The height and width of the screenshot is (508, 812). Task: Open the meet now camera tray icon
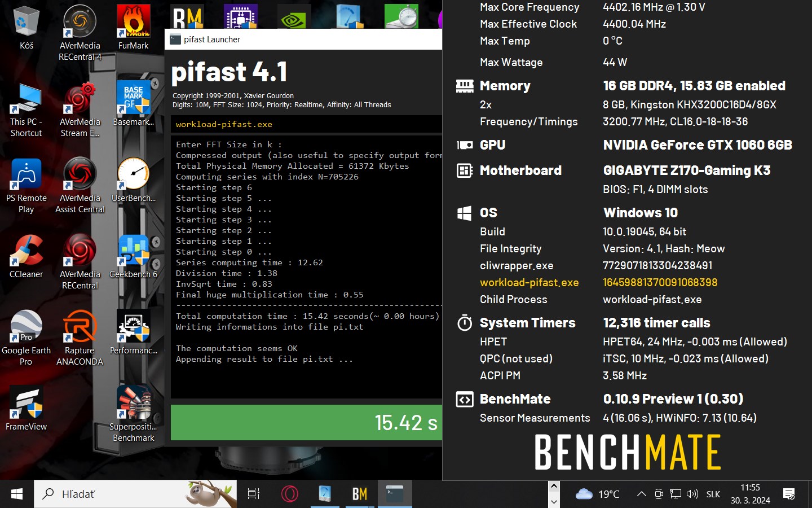tap(659, 494)
